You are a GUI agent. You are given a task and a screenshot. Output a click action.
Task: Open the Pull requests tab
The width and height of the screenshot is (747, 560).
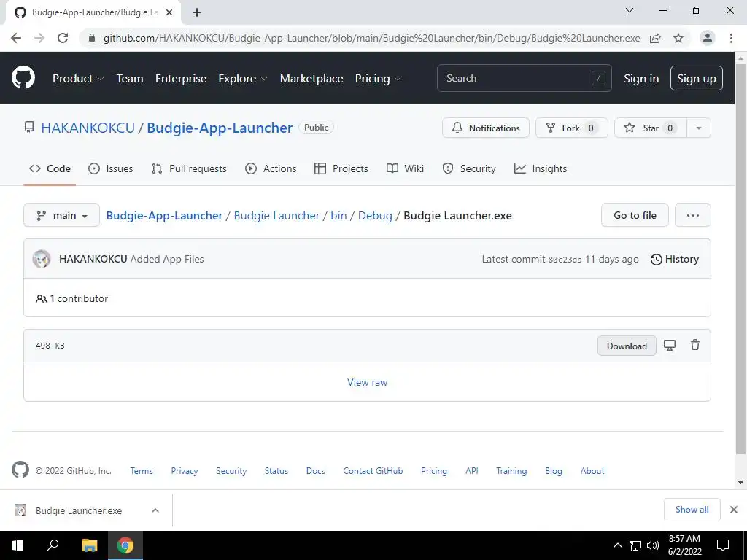point(189,168)
